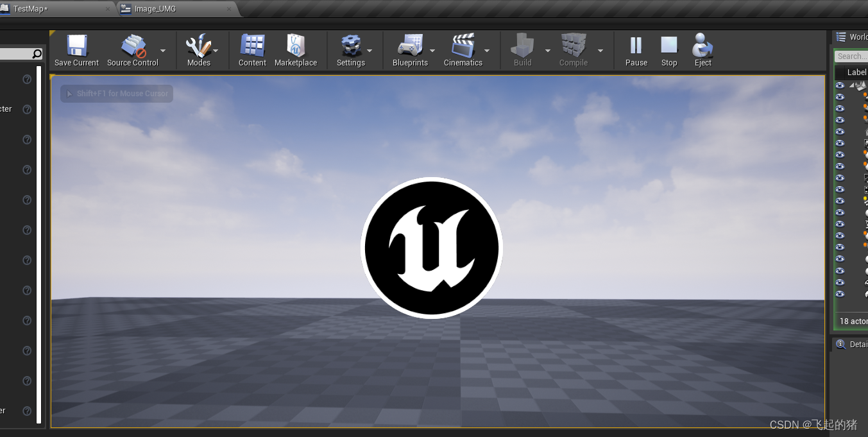The image size is (868, 437).
Task: Collapse the root world tree arrow in outliner
Action: (852, 85)
